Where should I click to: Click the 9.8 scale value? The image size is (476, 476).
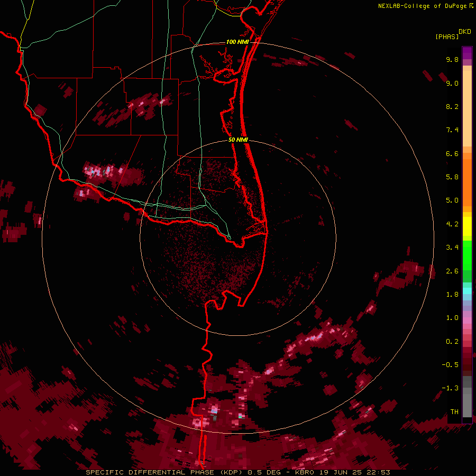[452, 59]
